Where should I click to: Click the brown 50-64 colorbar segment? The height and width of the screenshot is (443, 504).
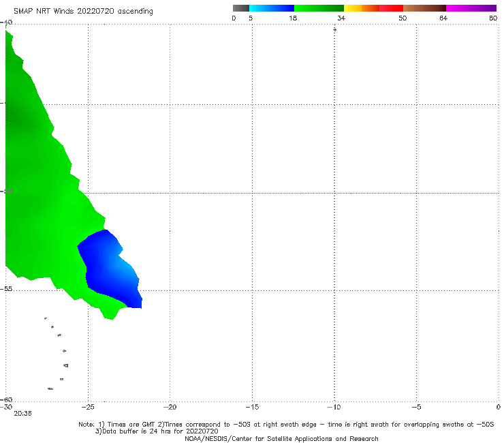click(424, 8)
